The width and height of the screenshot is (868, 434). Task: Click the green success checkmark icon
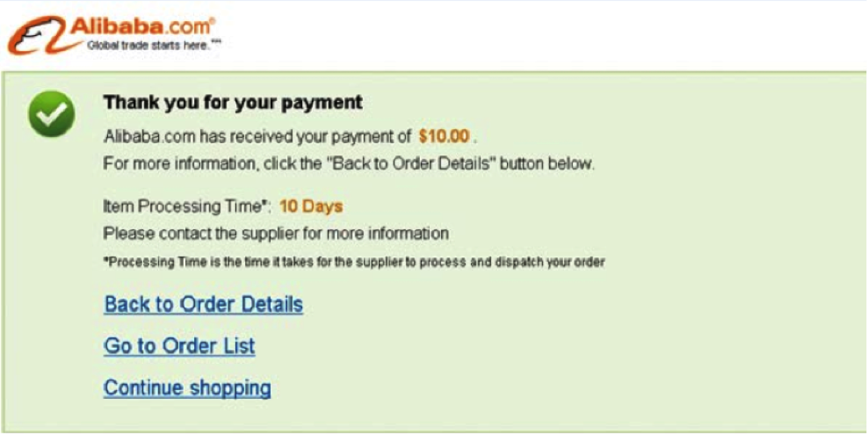coord(52,113)
